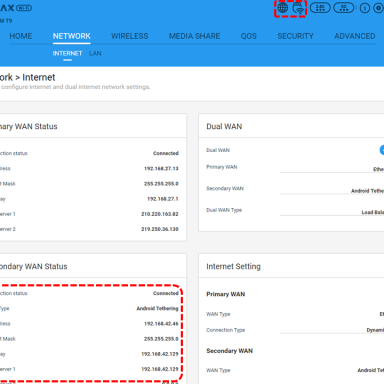The height and width of the screenshot is (384, 384).
Task: Click the secondary WAN tethering status icon
Action: click(299, 8)
